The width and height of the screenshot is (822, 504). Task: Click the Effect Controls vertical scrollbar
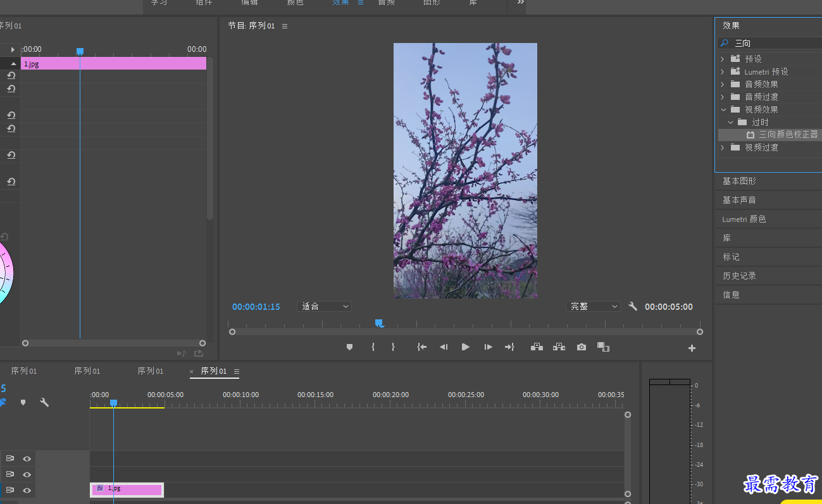[x=210, y=139]
